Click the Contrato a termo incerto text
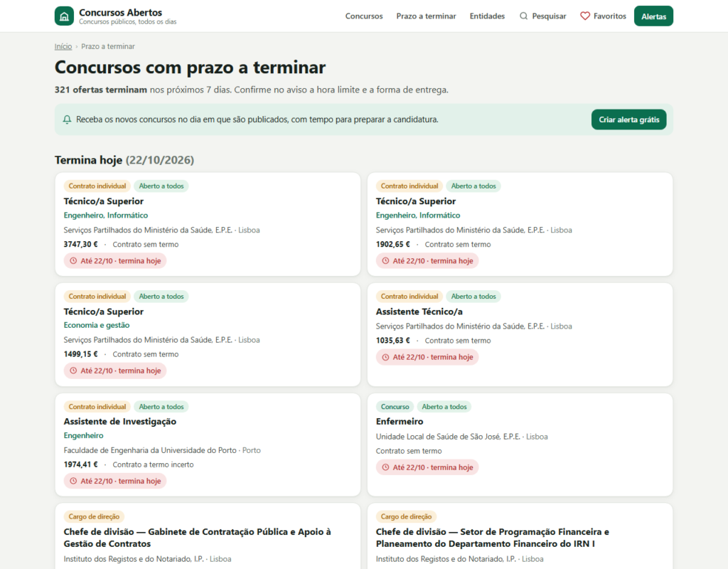The image size is (728, 569). (154, 464)
